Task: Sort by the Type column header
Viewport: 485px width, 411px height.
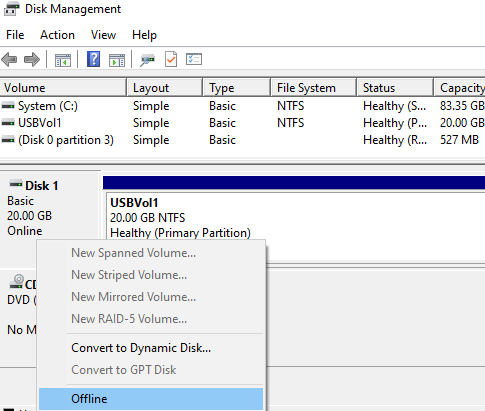Action: click(236, 88)
